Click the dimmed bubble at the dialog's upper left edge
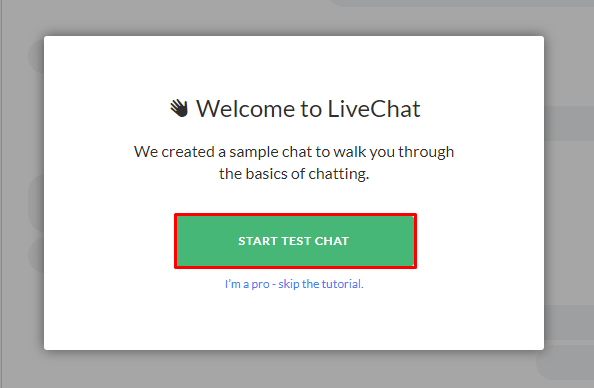Screen dimensions: 594x388 tap(36, 56)
